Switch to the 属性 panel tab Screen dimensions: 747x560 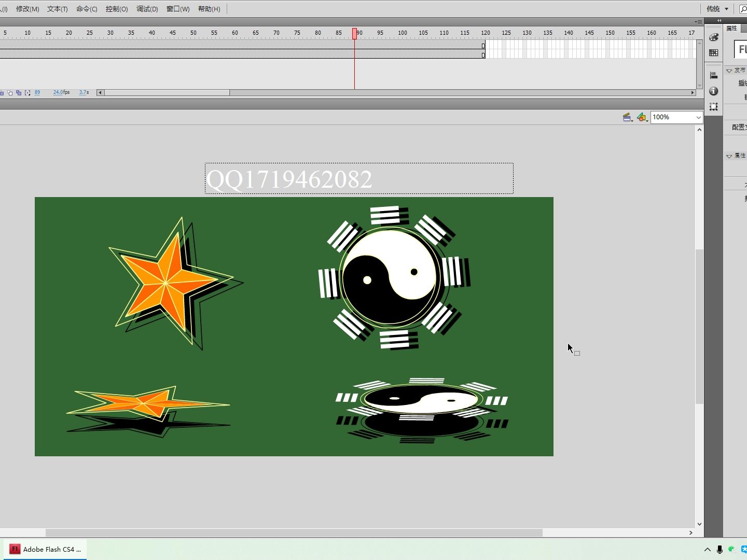732,29
